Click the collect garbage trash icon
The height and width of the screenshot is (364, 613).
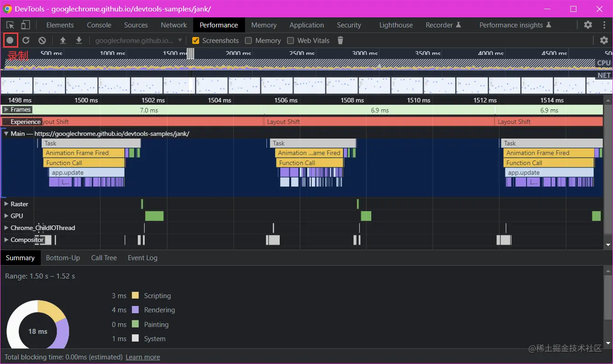[x=340, y=40]
